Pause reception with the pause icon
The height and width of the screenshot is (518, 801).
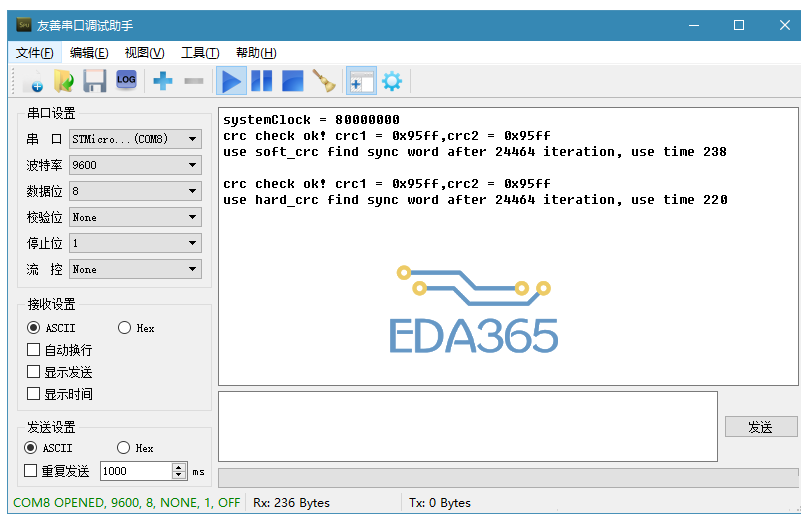(x=262, y=81)
